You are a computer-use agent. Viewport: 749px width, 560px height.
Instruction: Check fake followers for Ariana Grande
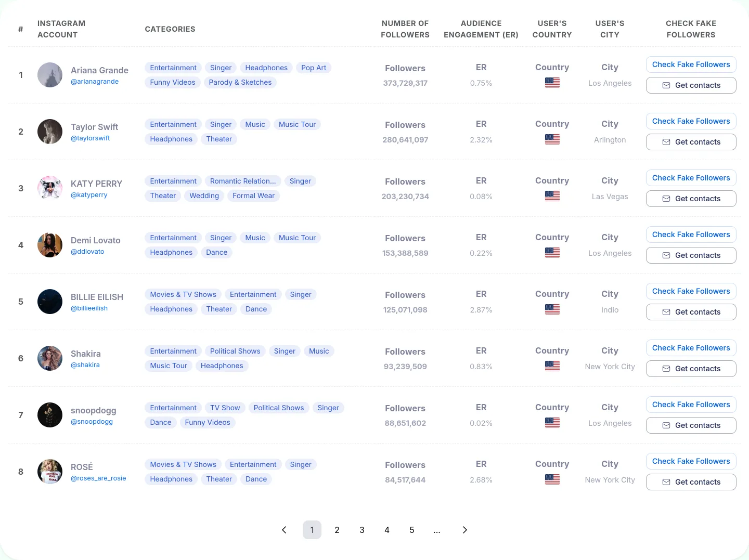pos(691,64)
